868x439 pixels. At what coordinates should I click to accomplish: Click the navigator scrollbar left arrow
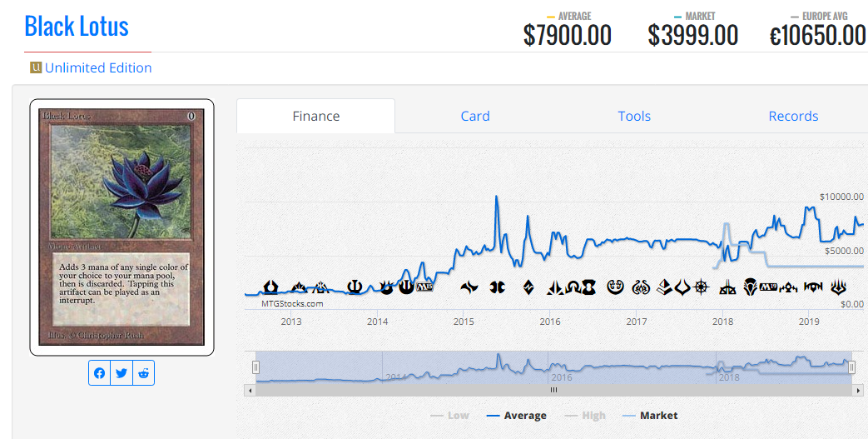(x=250, y=390)
